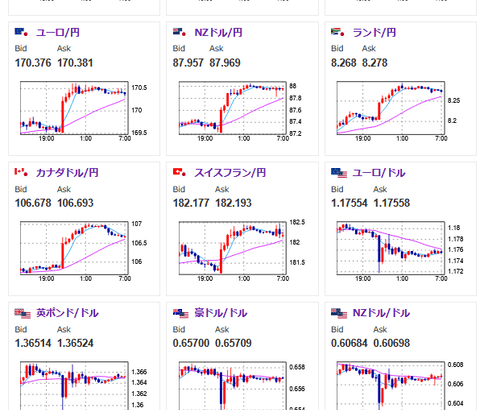Click the NZ dollar/Yen flag icon

coord(179,32)
